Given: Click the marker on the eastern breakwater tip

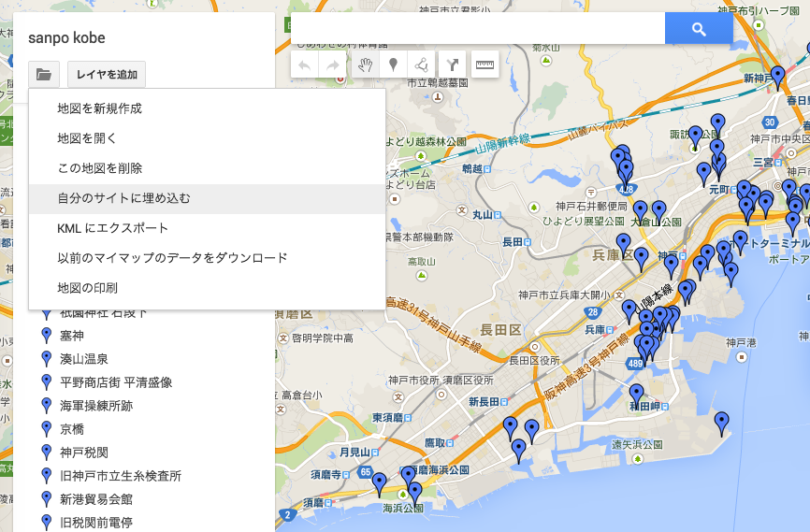Looking at the screenshot, I should coord(722,423).
